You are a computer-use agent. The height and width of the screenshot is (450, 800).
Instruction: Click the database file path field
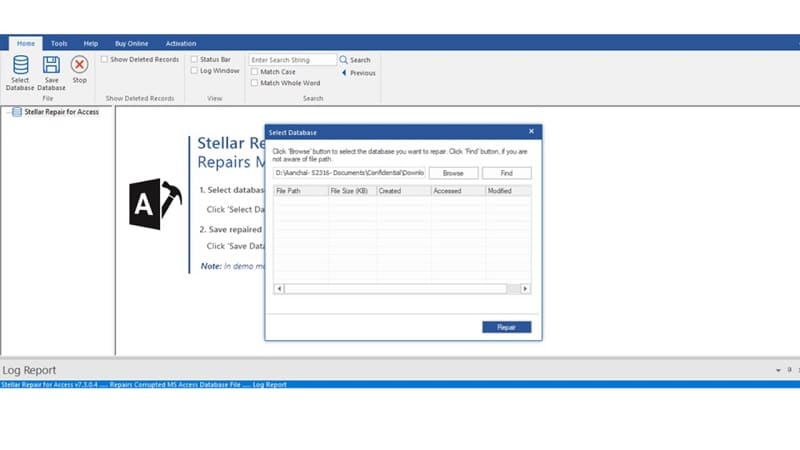[349, 173]
